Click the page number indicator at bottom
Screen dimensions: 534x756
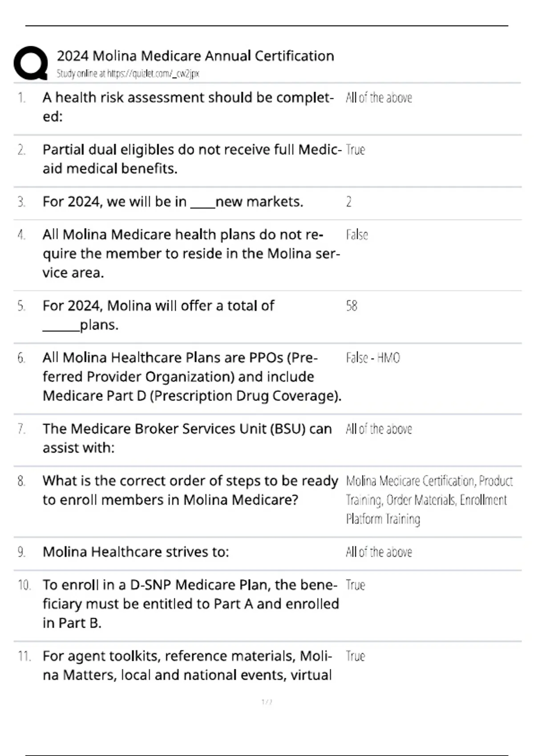pyautogui.click(x=267, y=702)
